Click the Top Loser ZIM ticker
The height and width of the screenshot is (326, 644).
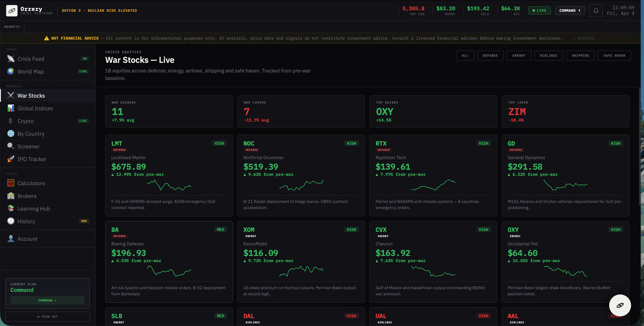coord(517,112)
